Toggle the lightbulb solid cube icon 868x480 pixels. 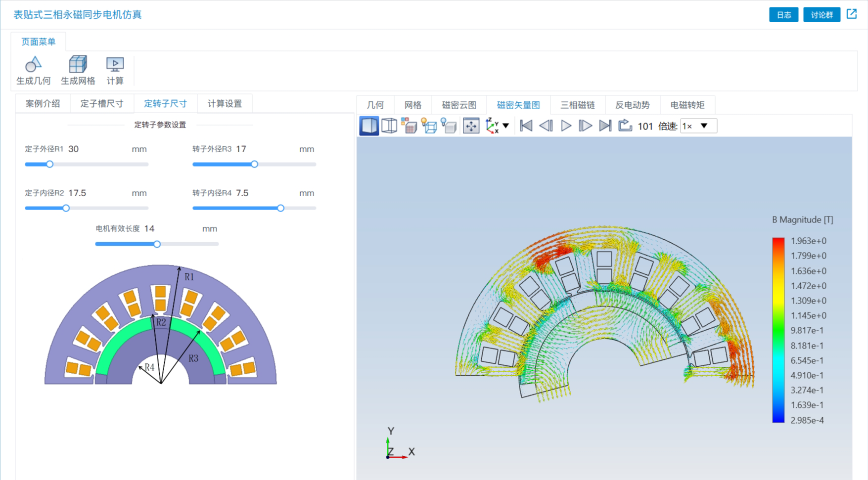[x=449, y=126]
